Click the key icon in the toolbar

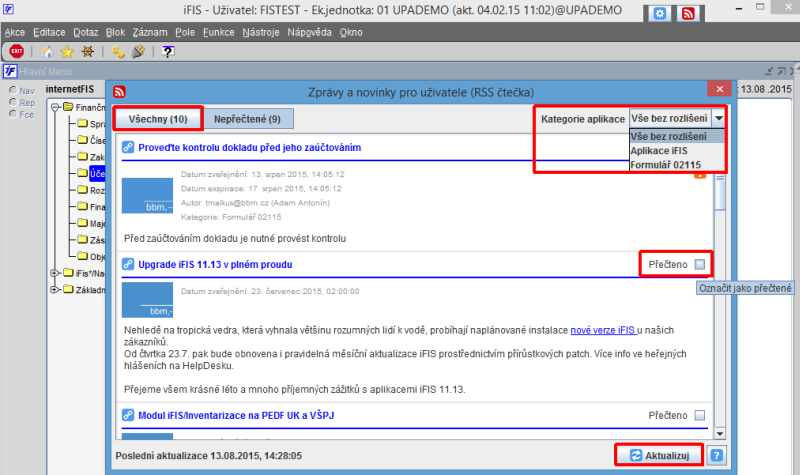(118, 52)
